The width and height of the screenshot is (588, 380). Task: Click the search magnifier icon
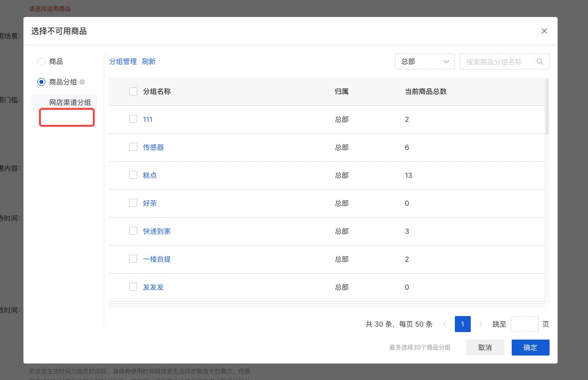click(x=540, y=61)
